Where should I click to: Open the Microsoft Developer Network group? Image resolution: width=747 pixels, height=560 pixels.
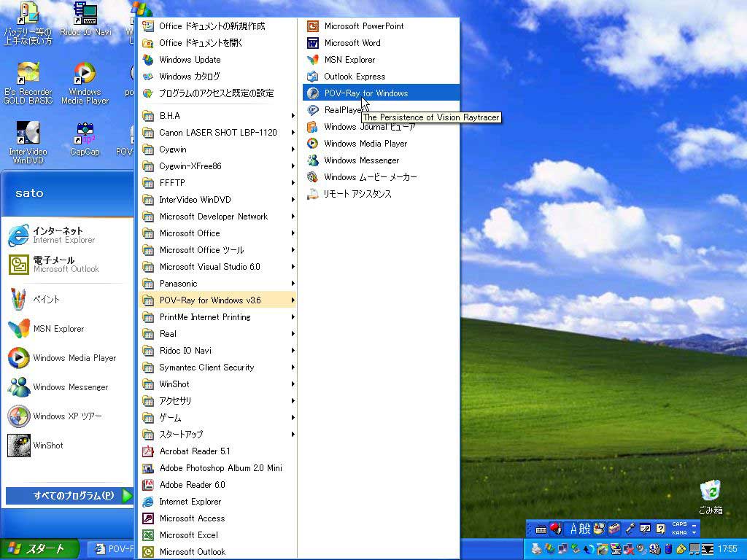pyautogui.click(x=218, y=217)
